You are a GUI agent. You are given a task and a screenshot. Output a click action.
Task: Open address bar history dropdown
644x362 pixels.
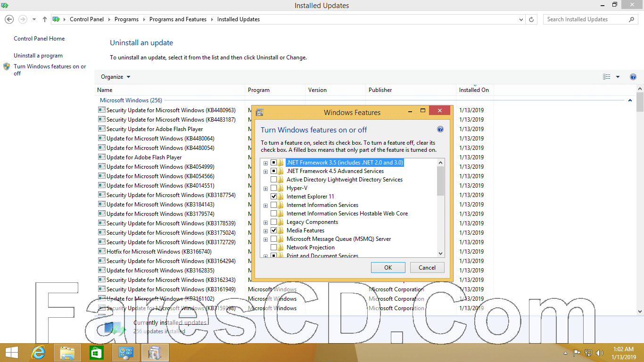[x=521, y=19]
